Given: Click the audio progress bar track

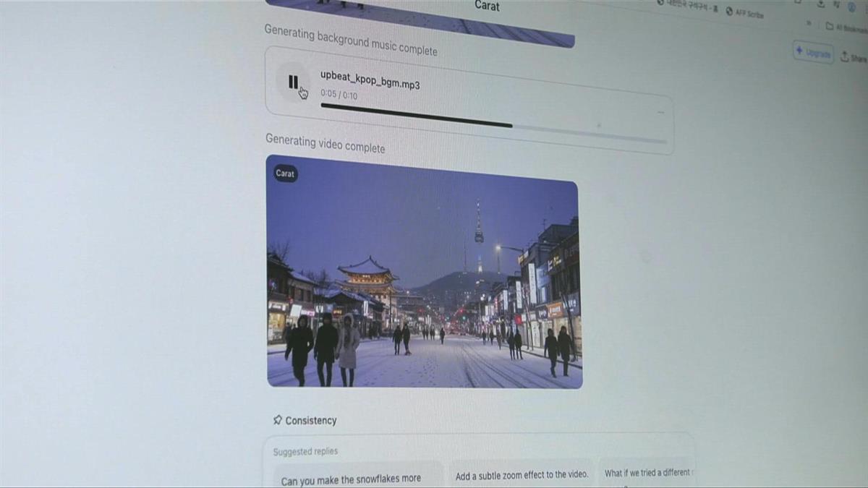Looking at the screenshot, I should tap(492, 124).
